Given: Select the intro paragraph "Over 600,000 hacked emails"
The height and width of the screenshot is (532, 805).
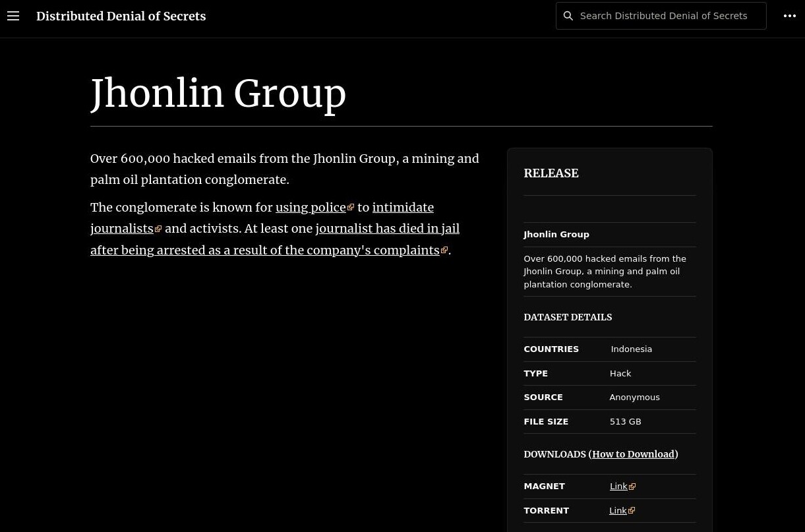Looking at the screenshot, I should [285, 169].
